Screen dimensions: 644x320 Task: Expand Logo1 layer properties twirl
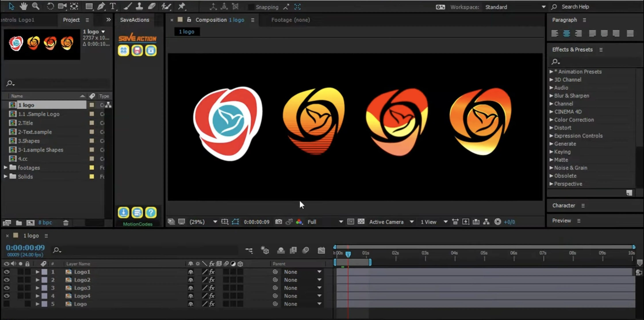[37, 272]
